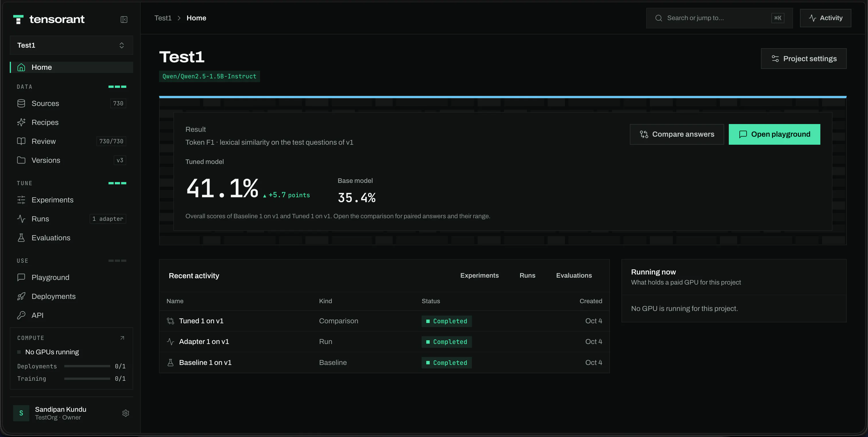This screenshot has height=437, width=868.
Task: Open API key icon in sidebar
Action: [21, 315]
